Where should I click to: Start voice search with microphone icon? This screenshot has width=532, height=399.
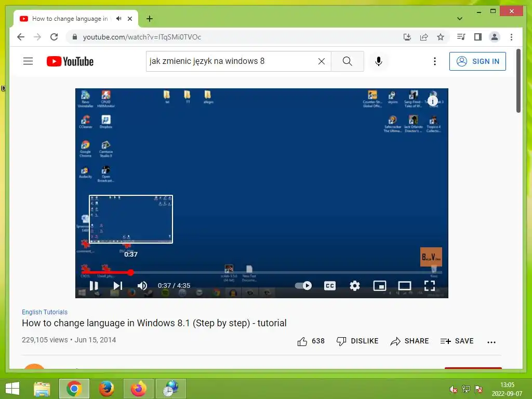tap(379, 61)
